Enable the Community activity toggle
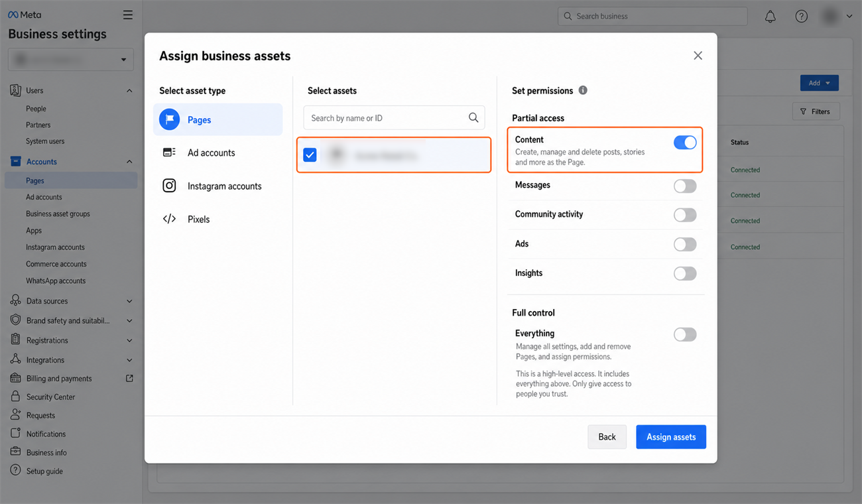This screenshot has height=504, width=862. pos(685,215)
